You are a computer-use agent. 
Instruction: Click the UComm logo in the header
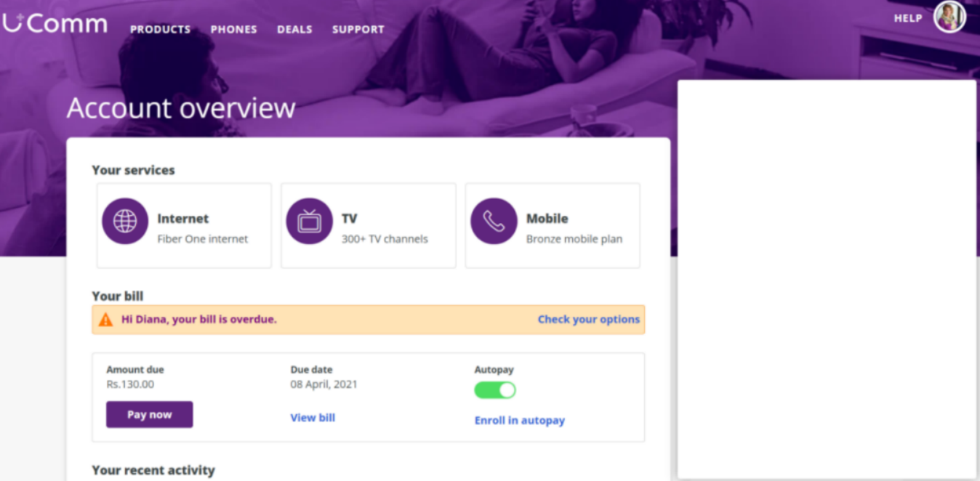coord(55,23)
